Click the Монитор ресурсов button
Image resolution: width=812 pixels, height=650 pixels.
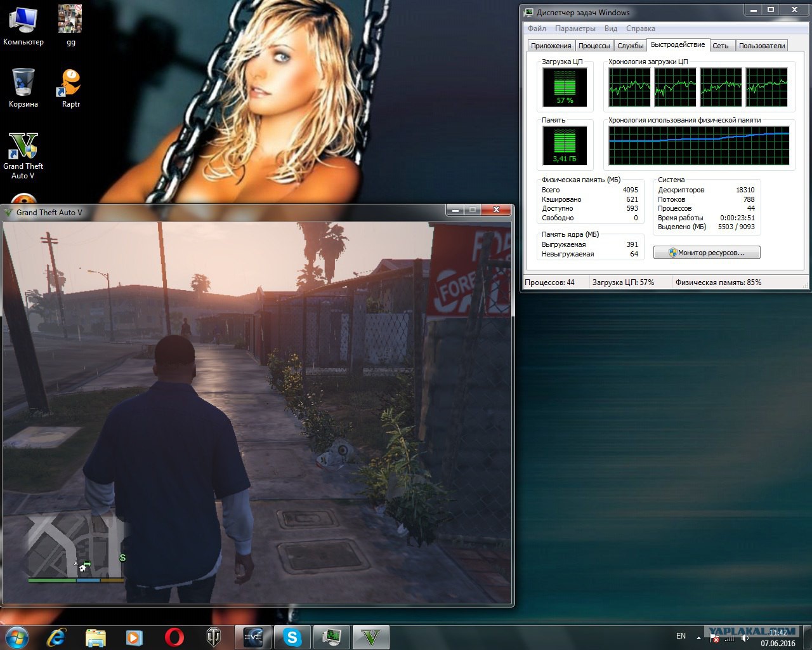[707, 253]
